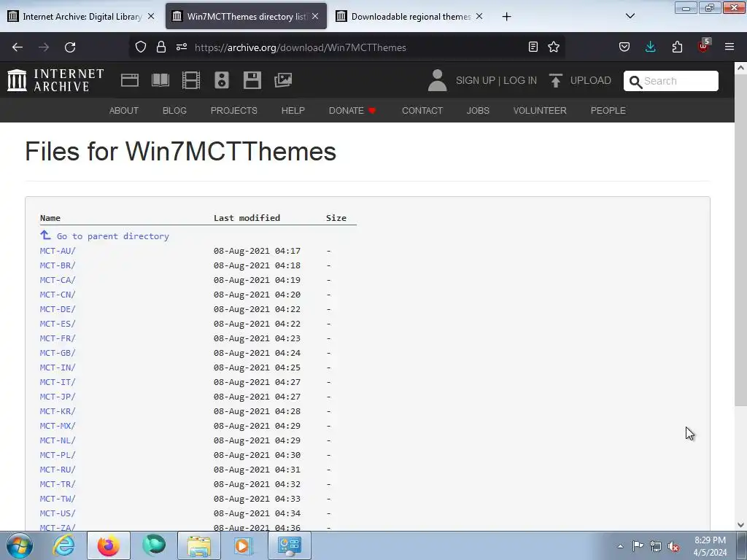The height and width of the screenshot is (560, 747).
Task: Bookmark this page with the star icon
Action: (x=554, y=47)
